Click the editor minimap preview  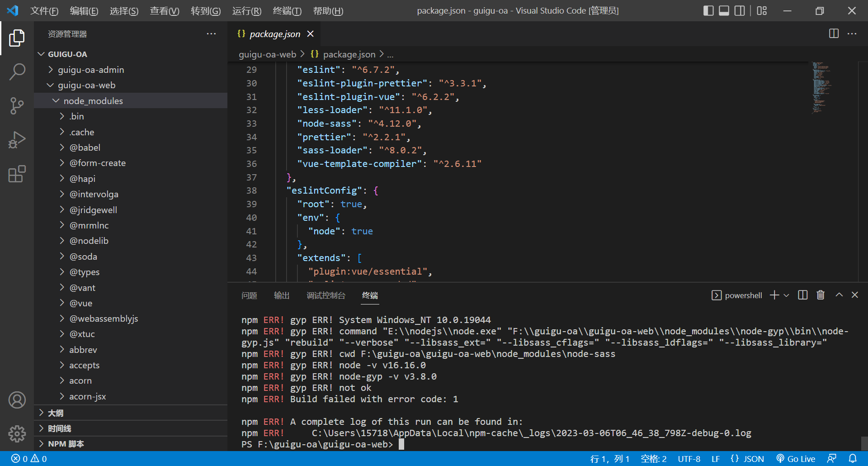(x=821, y=87)
